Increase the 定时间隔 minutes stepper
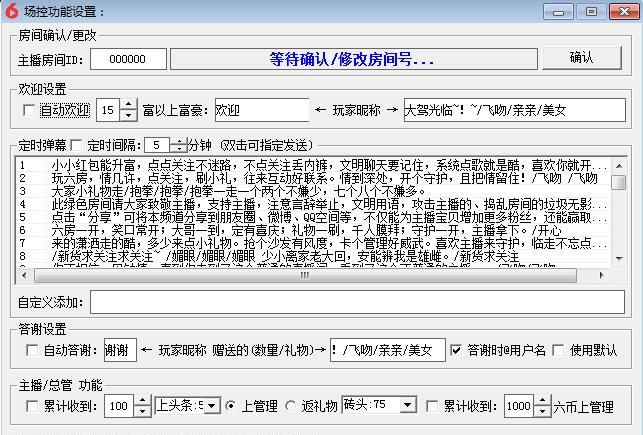 (178, 141)
